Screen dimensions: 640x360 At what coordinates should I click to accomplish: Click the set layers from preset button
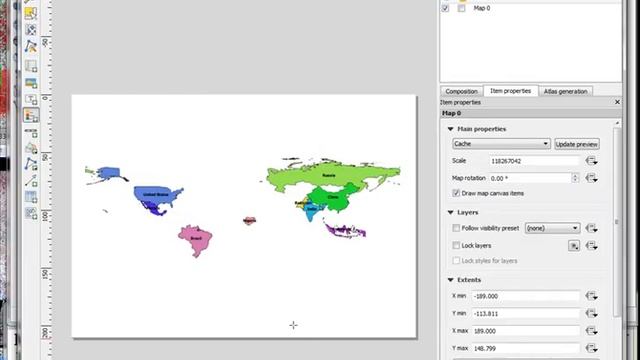coord(574,246)
